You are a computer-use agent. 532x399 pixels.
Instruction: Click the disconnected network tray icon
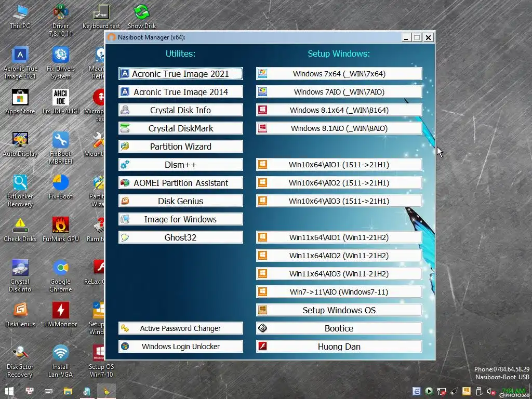[441, 392]
